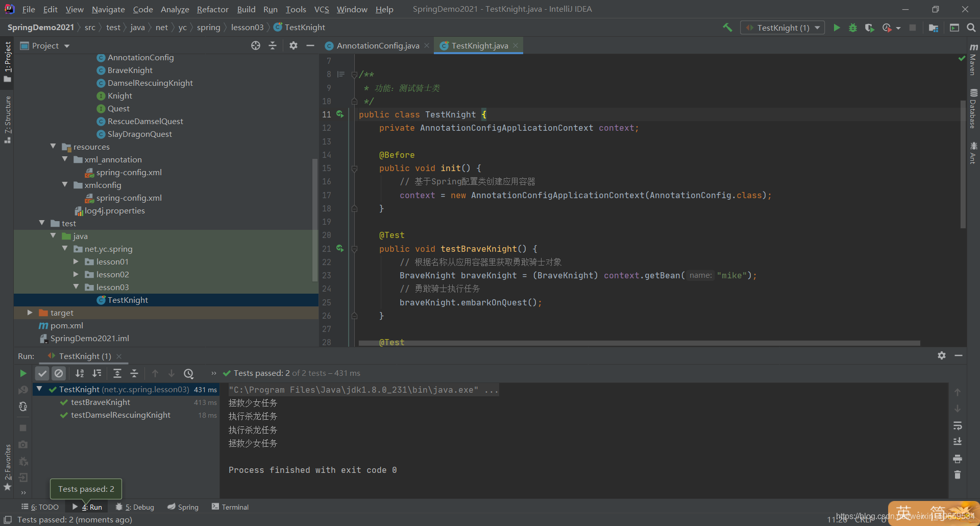The width and height of the screenshot is (980, 526).
Task: Open the Ant tool window
Action: (x=973, y=153)
